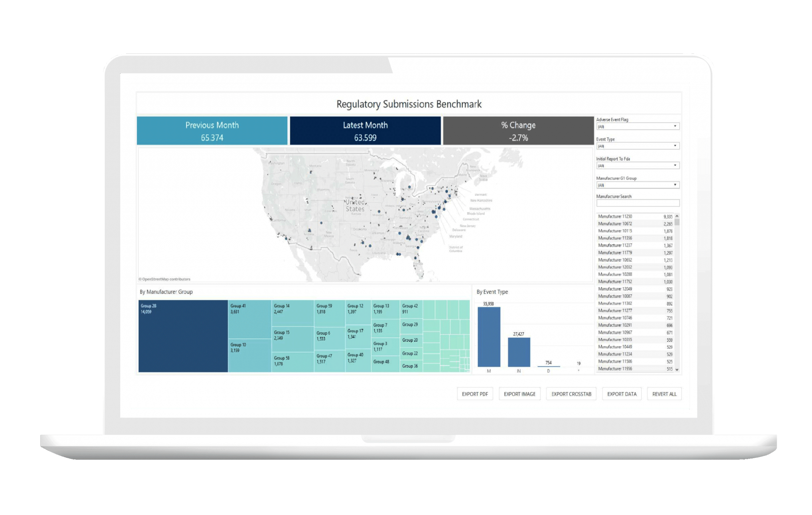Screen dimensions: 812x515
Task: Click the EXPORT PDF button
Action: (475, 394)
